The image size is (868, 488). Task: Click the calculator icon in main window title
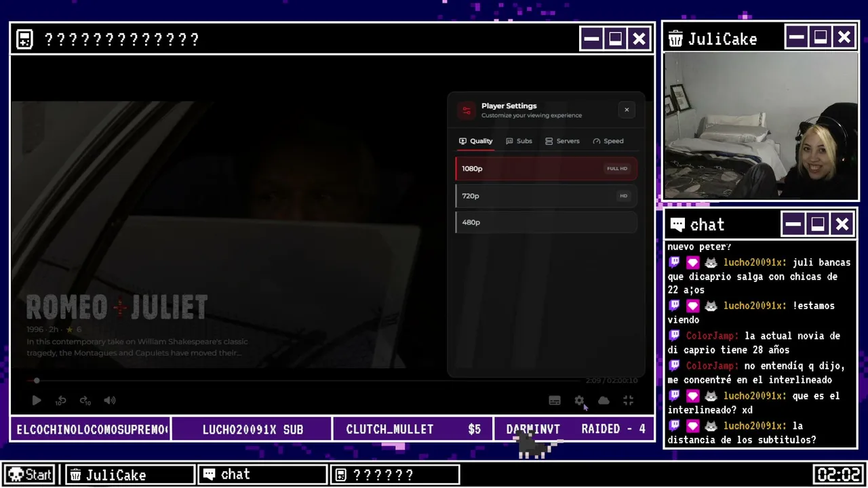coord(25,39)
